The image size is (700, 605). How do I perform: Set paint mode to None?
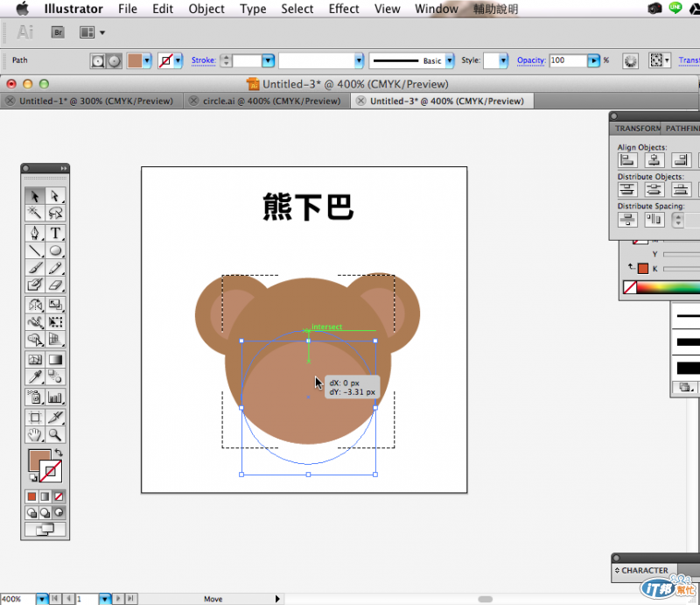coord(59,496)
